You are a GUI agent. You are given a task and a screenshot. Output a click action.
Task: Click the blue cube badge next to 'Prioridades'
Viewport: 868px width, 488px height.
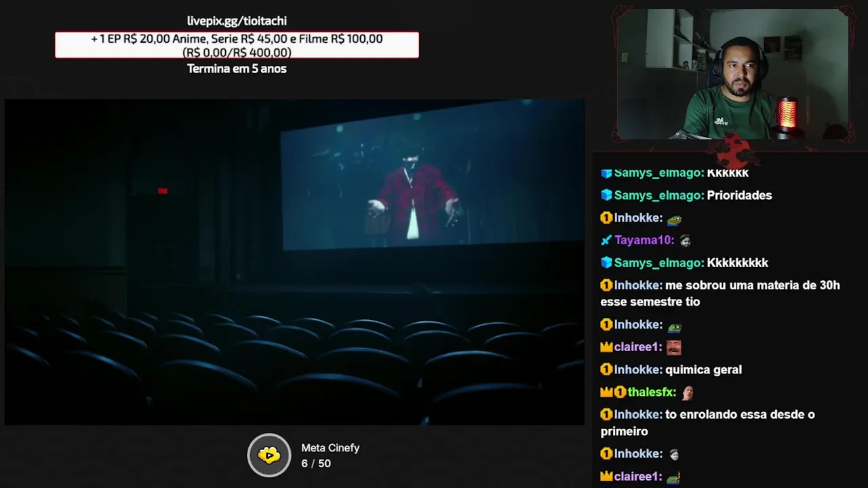pos(606,195)
